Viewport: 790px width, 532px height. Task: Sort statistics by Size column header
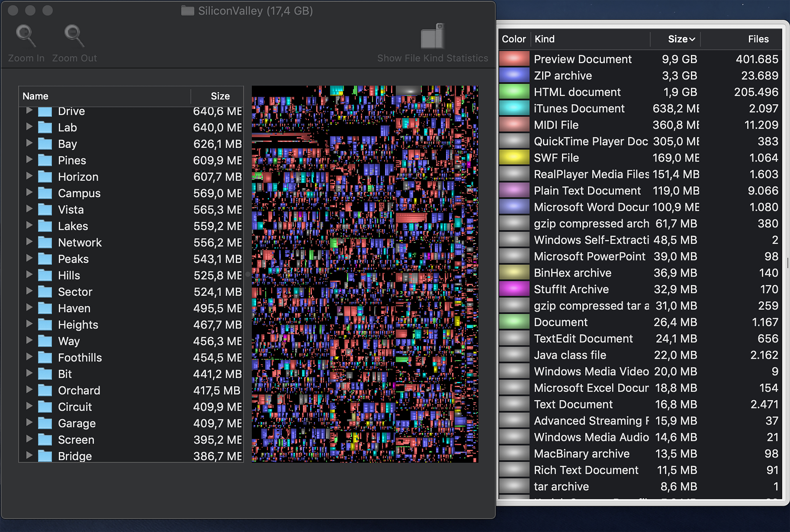(677, 39)
